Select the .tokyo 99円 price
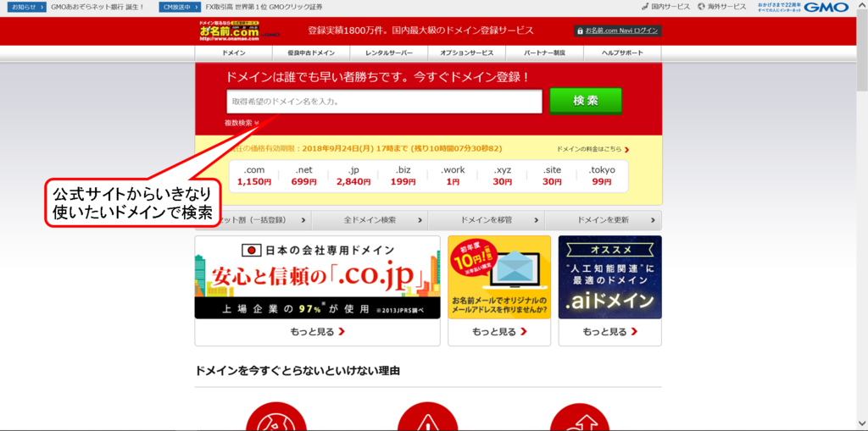 click(x=602, y=176)
